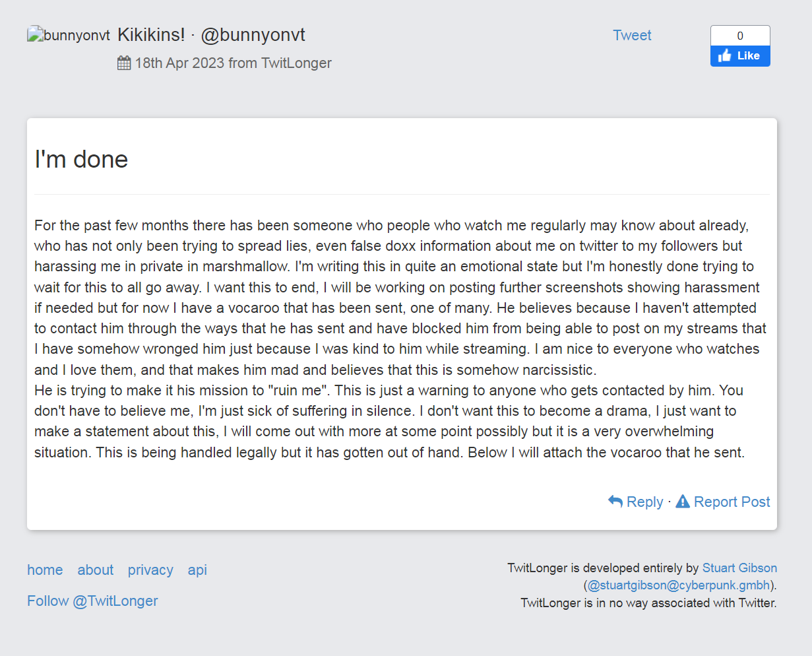The height and width of the screenshot is (656, 812).
Task: Open the Reply link text
Action: (x=644, y=502)
